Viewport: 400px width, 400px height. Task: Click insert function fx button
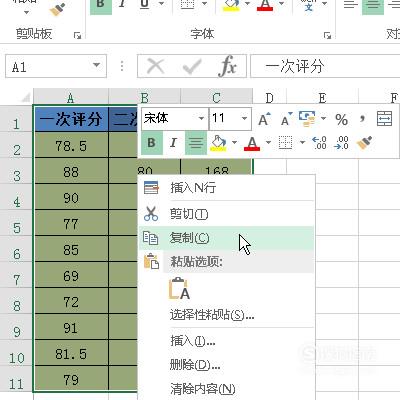(227, 66)
